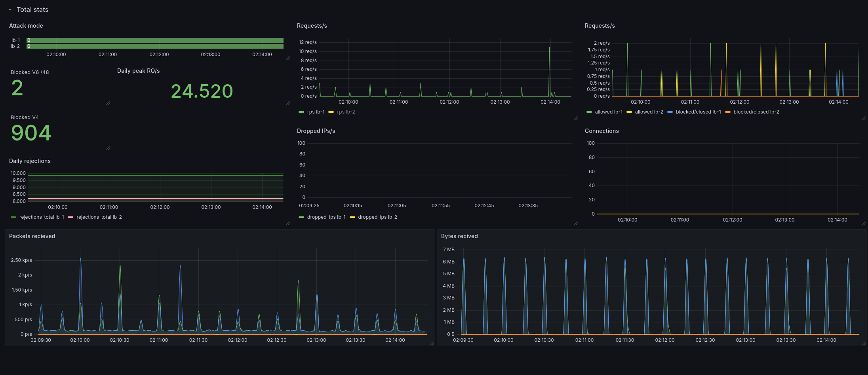Screen dimensions: 868x375
Task: Open the Bytes recived panel title
Action: click(x=459, y=236)
